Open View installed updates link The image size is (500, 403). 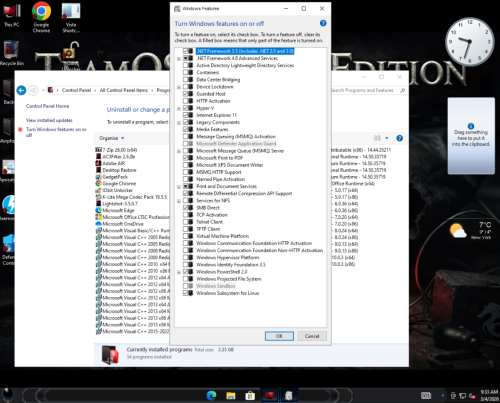[49, 120]
